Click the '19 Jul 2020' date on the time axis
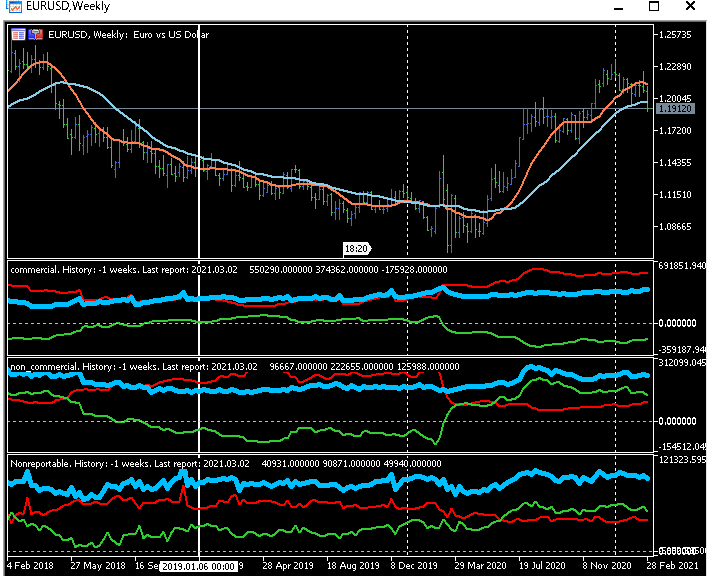The height and width of the screenshot is (576, 707). coord(543,566)
